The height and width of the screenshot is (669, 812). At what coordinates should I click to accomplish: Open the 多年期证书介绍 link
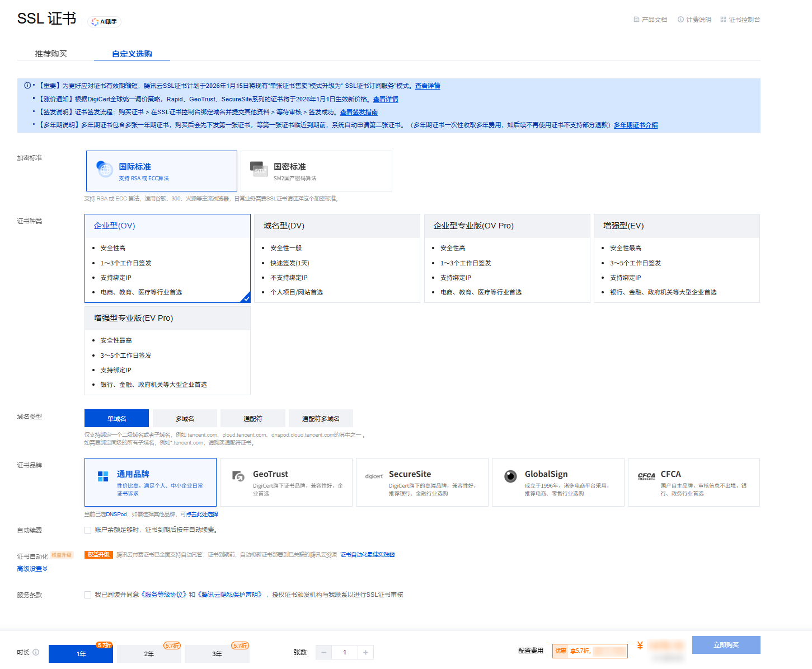click(636, 125)
